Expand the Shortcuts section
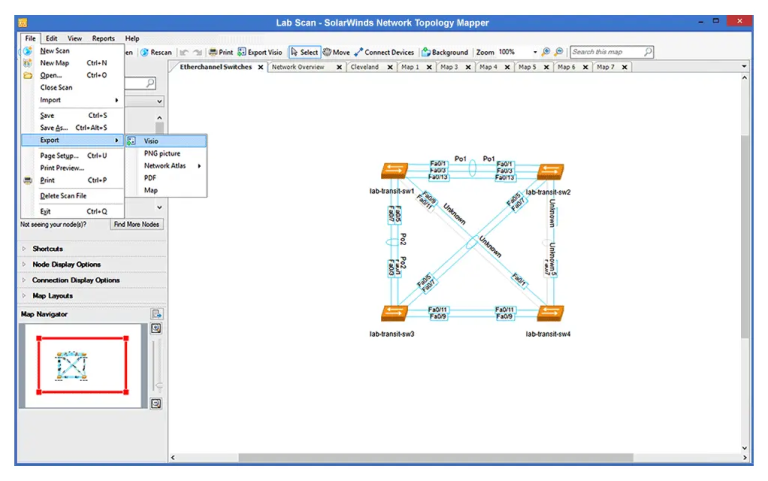 click(x=24, y=249)
